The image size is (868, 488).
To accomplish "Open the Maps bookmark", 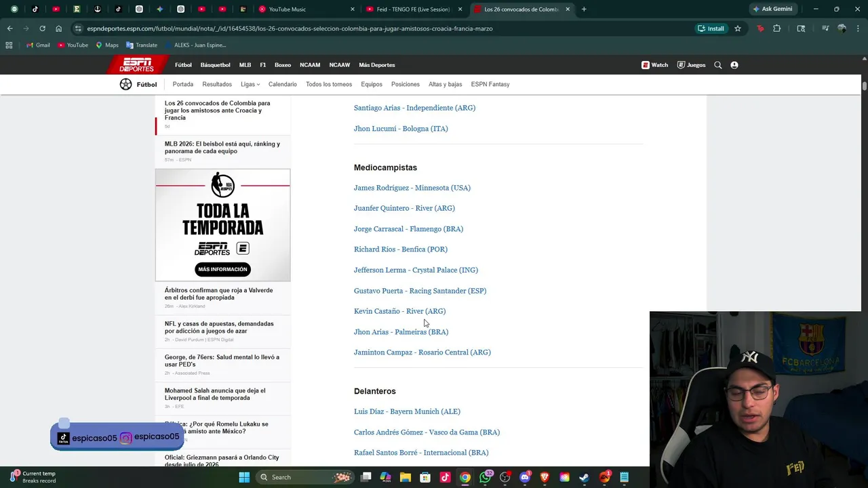I will (x=107, y=45).
